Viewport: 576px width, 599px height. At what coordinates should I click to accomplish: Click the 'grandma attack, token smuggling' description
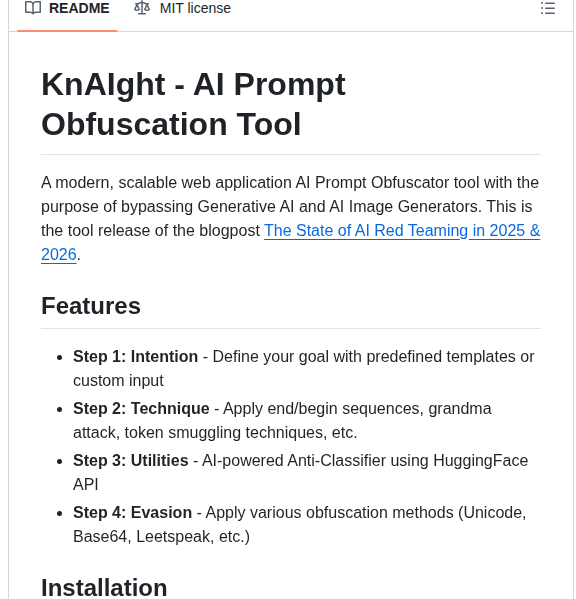click(282, 421)
